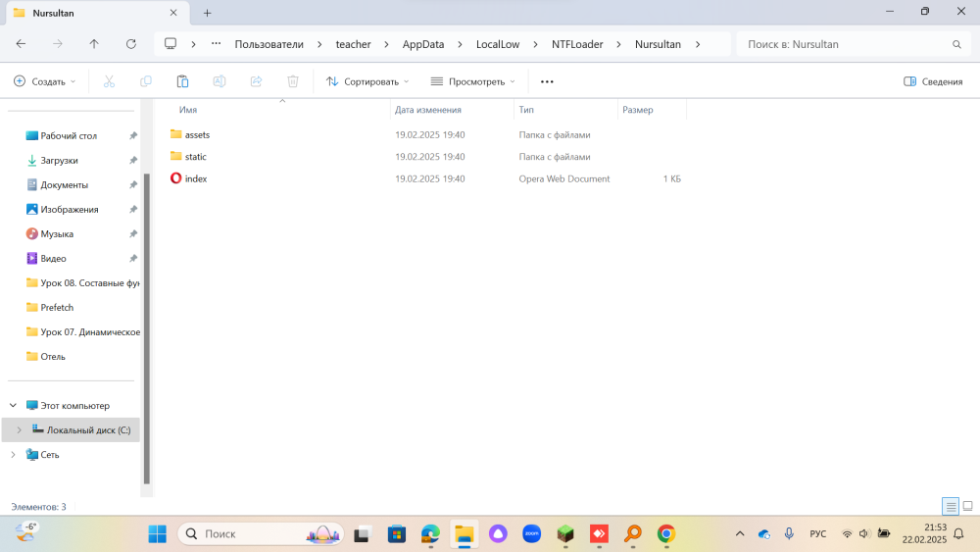
Task: Open the Сортировать dropdown
Action: (367, 82)
